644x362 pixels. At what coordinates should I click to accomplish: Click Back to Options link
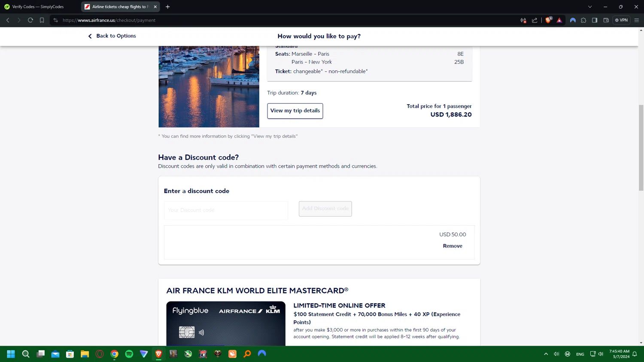click(x=116, y=36)
